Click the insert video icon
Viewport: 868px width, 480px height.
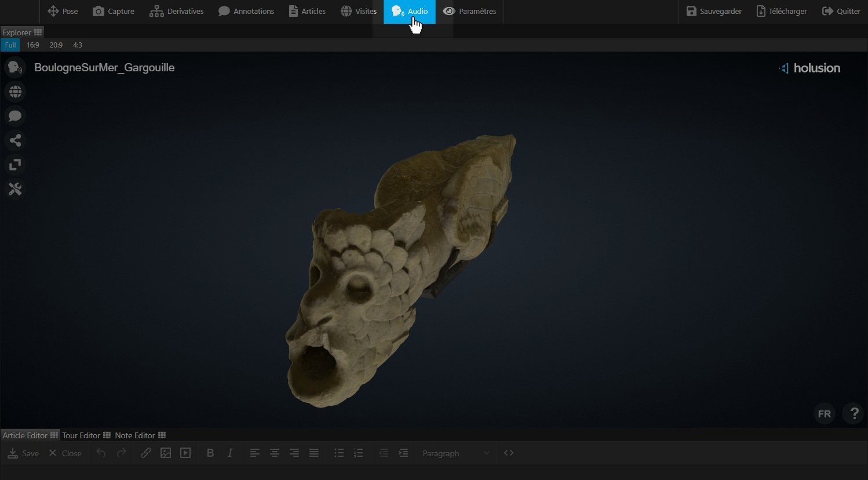[x=185, y=453]
